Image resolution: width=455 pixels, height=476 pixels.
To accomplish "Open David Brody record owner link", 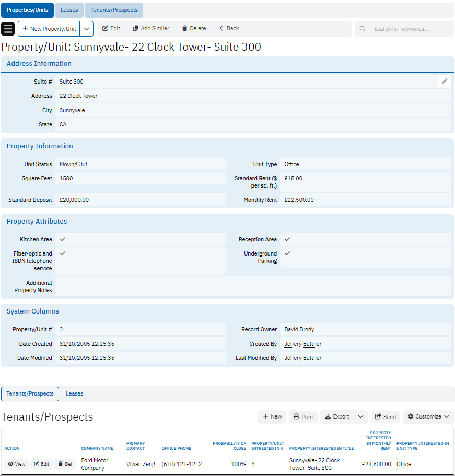I will point(299,330).
